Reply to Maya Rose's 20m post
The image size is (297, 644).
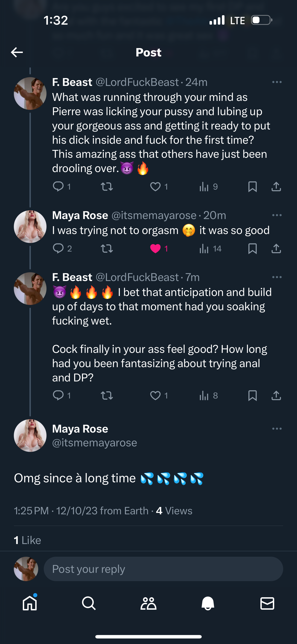(x=58, y=249)
